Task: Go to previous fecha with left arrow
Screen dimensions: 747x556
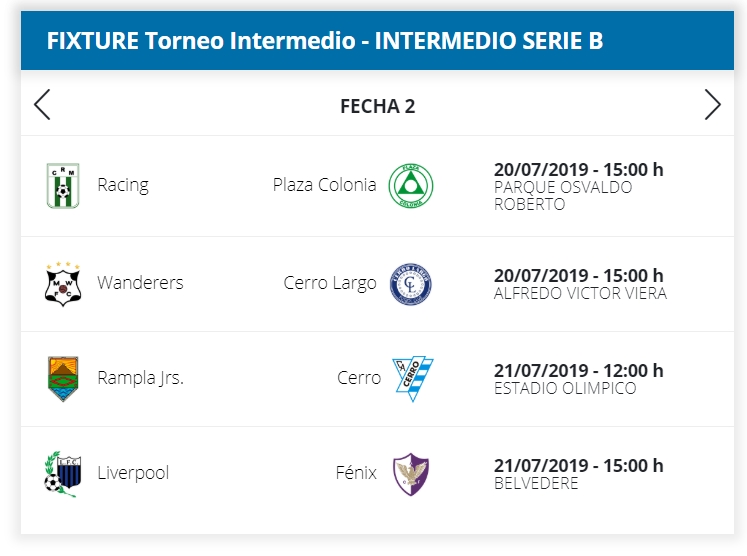Action: [x=42, y=105]
